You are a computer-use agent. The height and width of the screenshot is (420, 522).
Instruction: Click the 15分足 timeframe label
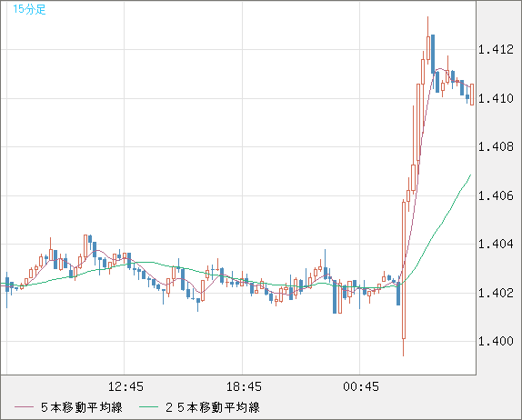coord(29,9)
